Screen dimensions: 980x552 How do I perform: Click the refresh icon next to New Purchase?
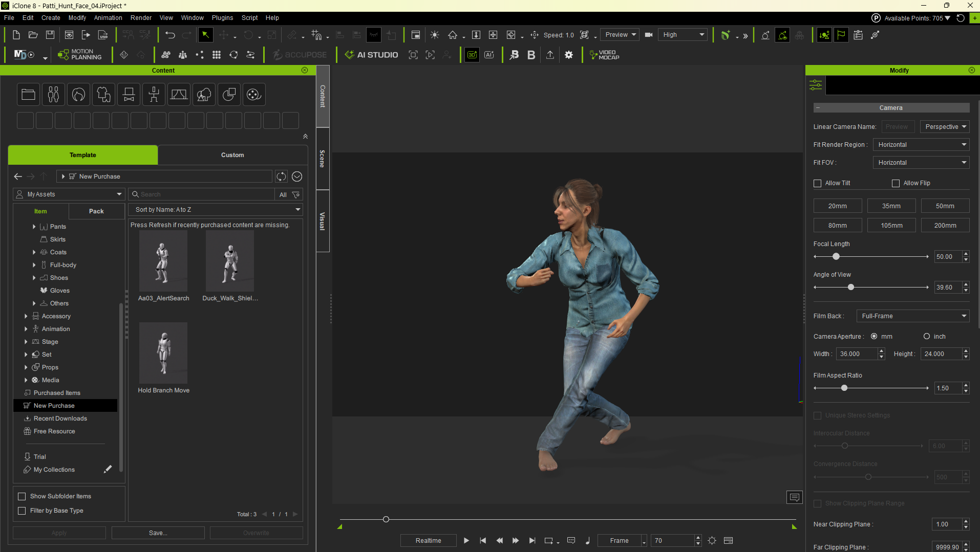point(281,176)
